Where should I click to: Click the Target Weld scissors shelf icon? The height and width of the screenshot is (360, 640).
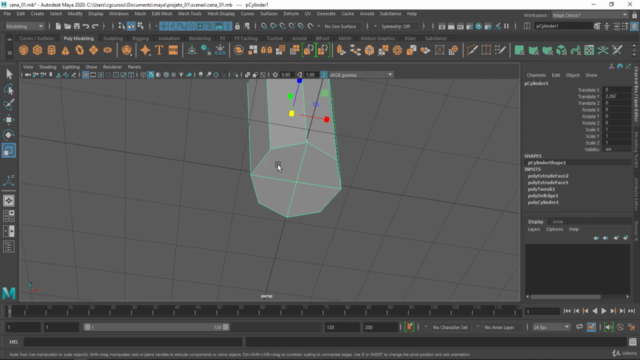[x=617, y=50]
